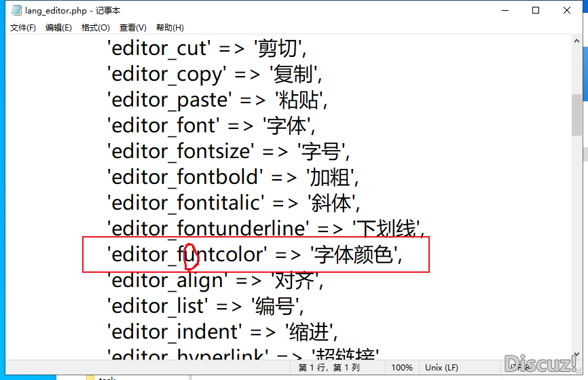Open the 查看(V) menu

point(132,28)
